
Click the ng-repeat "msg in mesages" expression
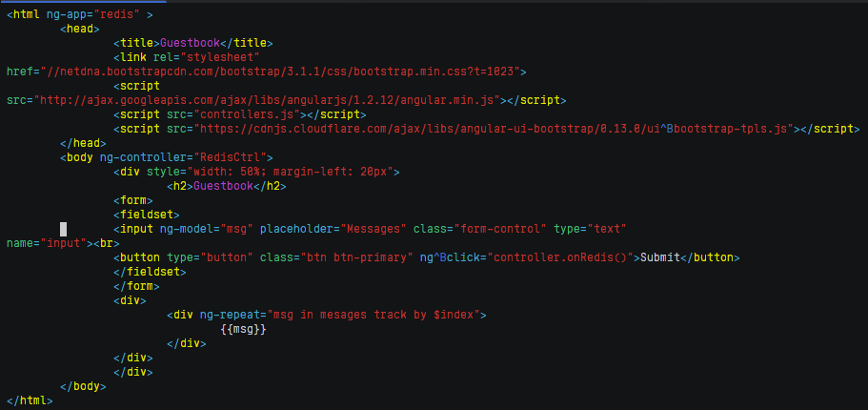373,316
